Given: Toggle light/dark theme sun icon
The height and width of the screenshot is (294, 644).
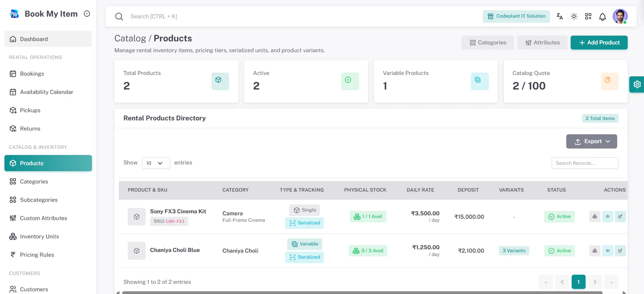Looking at the screenshot, I should pos(574,16).
